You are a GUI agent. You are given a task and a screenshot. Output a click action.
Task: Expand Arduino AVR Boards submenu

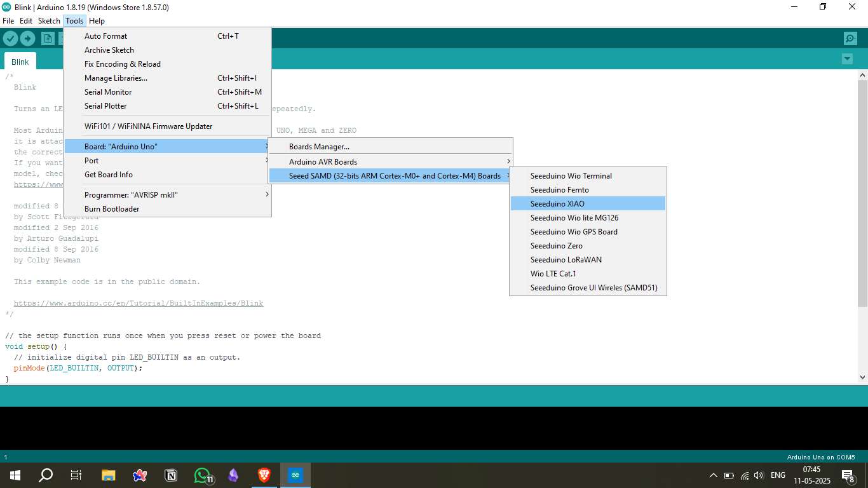pyautogui.click(x=390, y=162)
